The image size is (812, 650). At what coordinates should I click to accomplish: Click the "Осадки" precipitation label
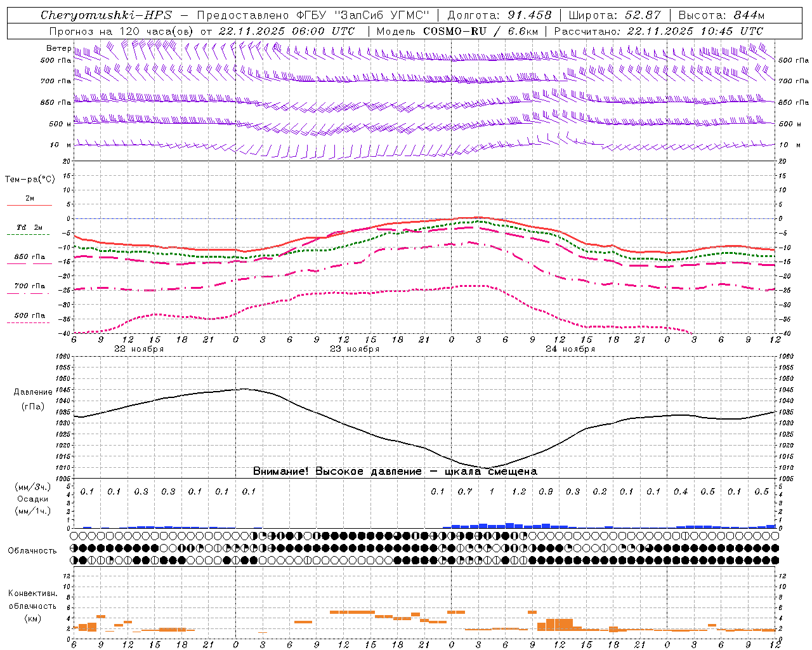coord(33,499)
